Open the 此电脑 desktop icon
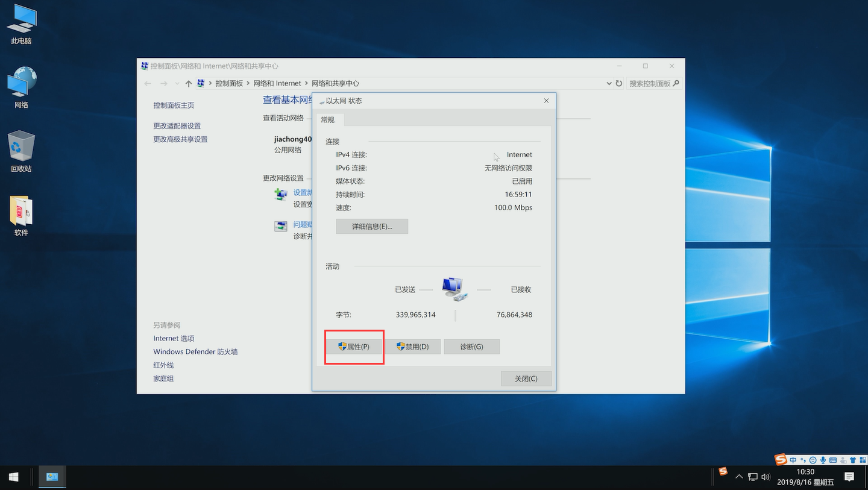This screenshot has width=868, height=490. [21, 25]
